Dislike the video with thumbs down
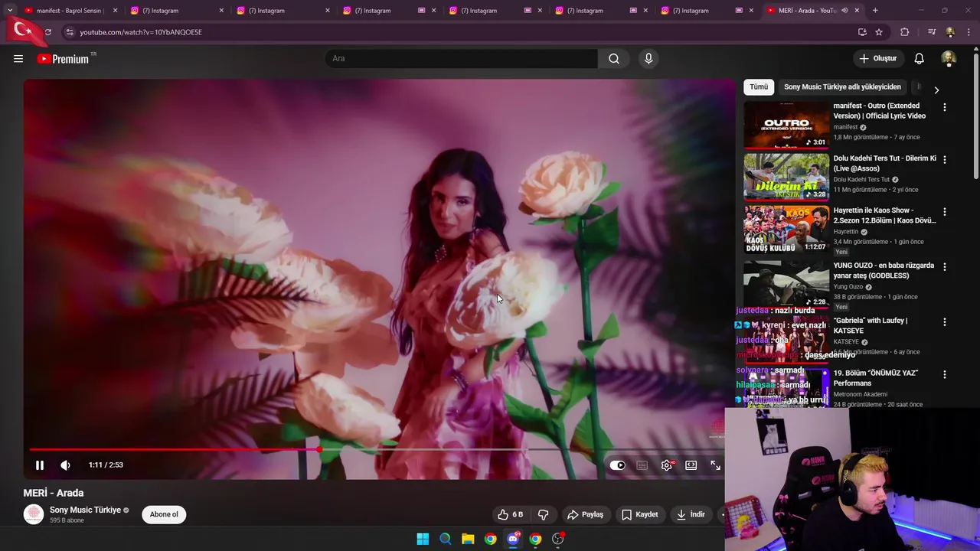 click(x=544, y=514)
